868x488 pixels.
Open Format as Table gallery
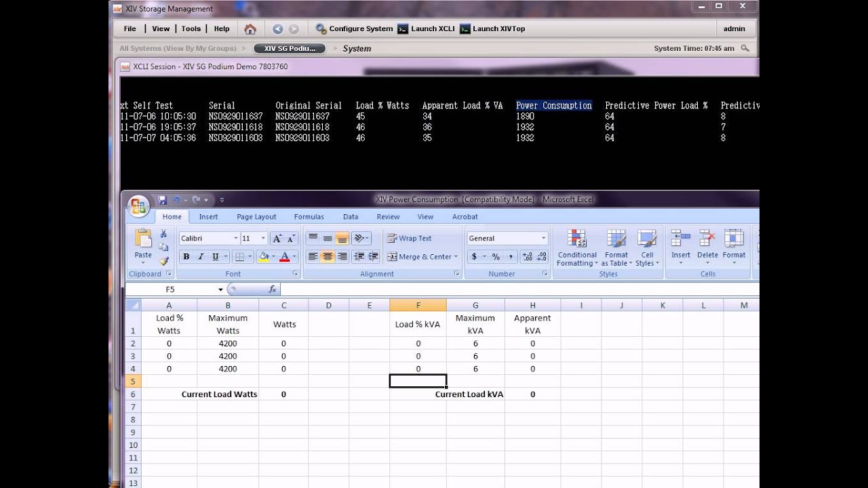[616, 248]
